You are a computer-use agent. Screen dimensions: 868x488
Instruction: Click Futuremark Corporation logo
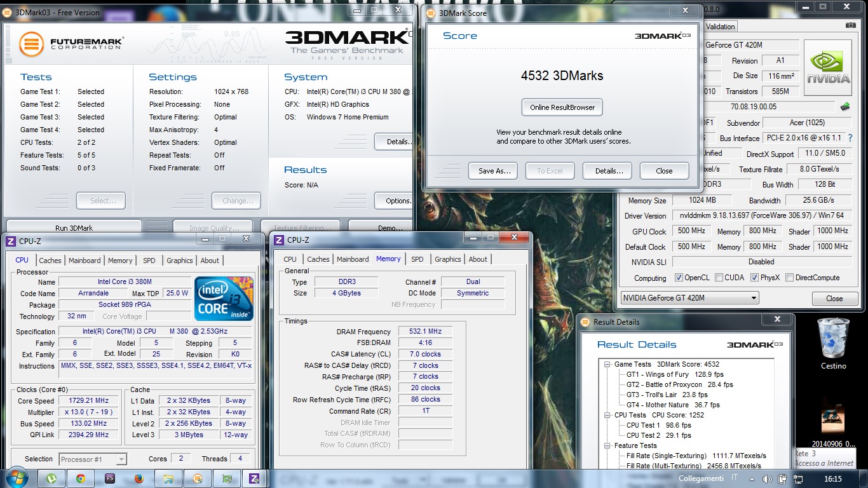point(71,44)
